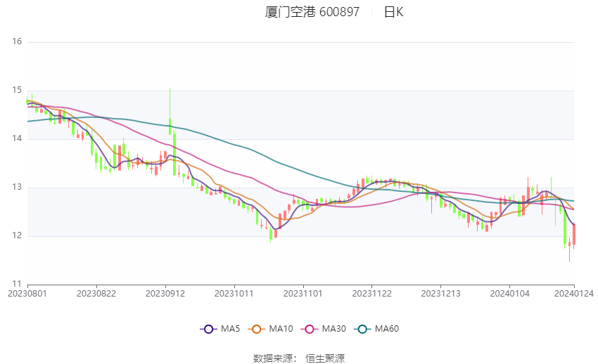Click x-axis date label 20230912
This screenshot has width=598, height=364.
[x=165, y=294]
